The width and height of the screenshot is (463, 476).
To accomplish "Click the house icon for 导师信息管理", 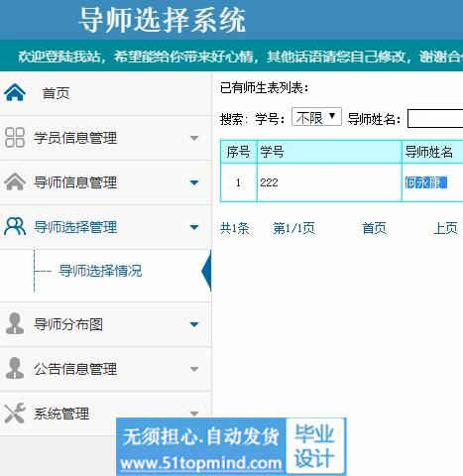I will 15,181.
